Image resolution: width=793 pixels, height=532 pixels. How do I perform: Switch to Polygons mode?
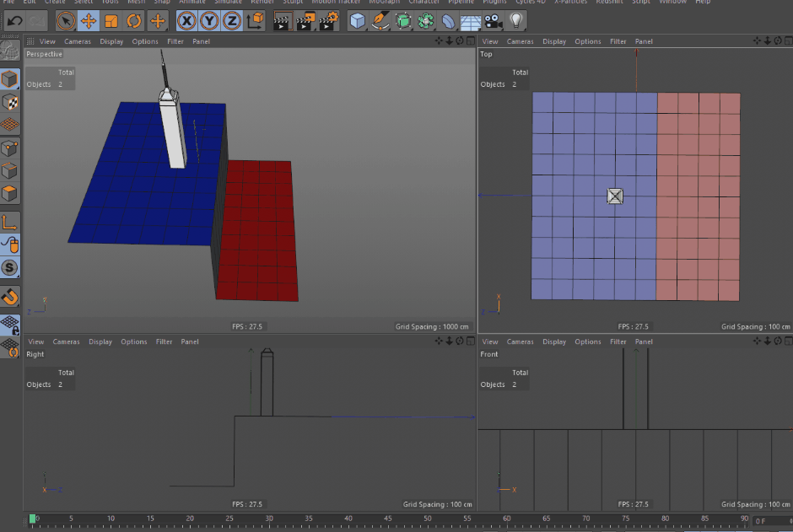click(9, 194)
